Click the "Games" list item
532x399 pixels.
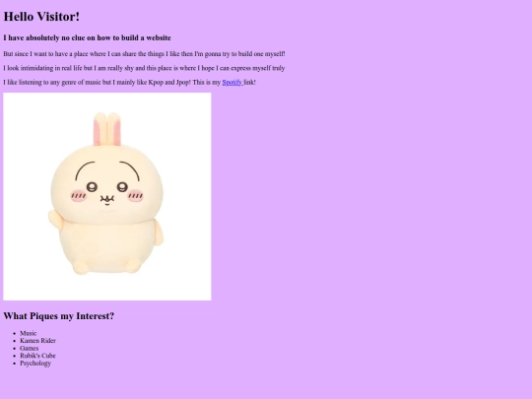pyautogui.click(x=30, y=348)
